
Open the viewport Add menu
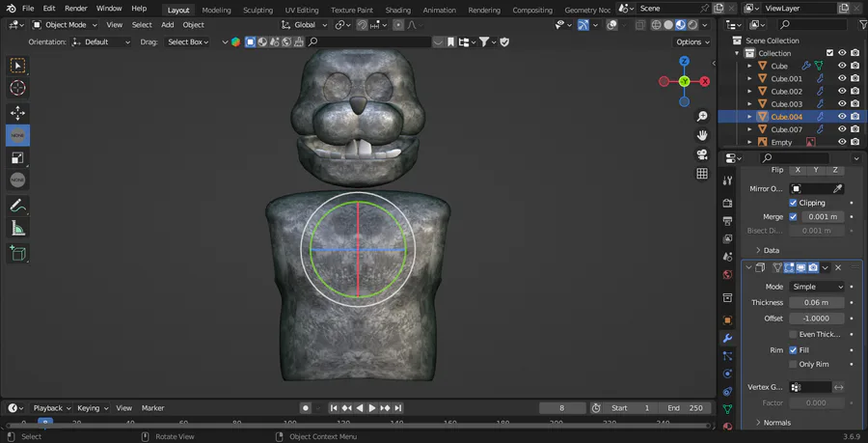click(x=167, y=25)
